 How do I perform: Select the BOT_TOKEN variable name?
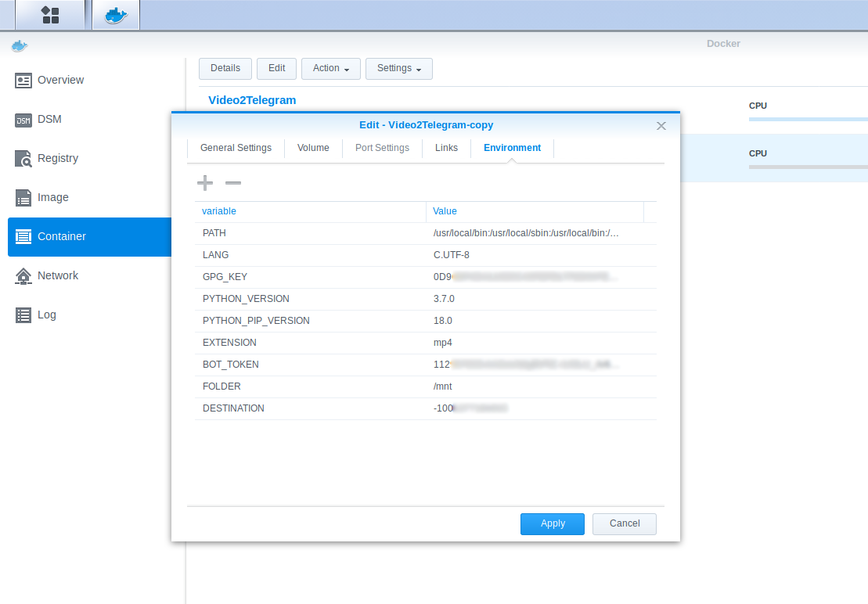(230, 365)
